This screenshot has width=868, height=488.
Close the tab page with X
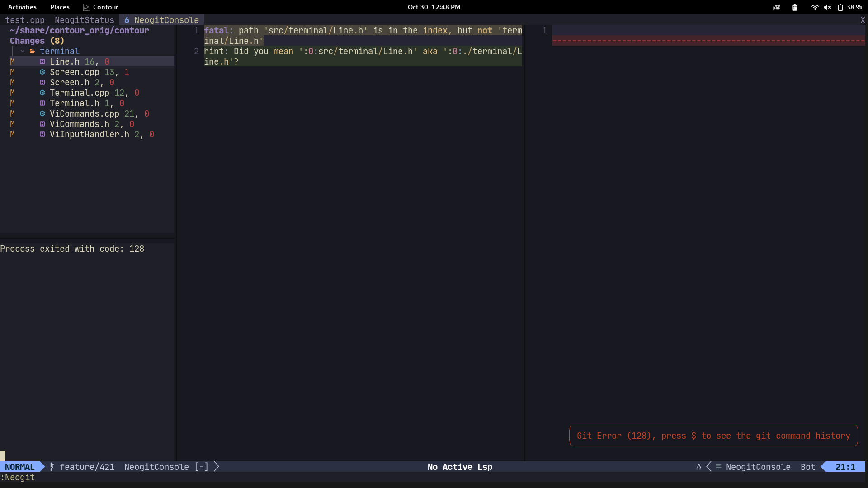863,20
